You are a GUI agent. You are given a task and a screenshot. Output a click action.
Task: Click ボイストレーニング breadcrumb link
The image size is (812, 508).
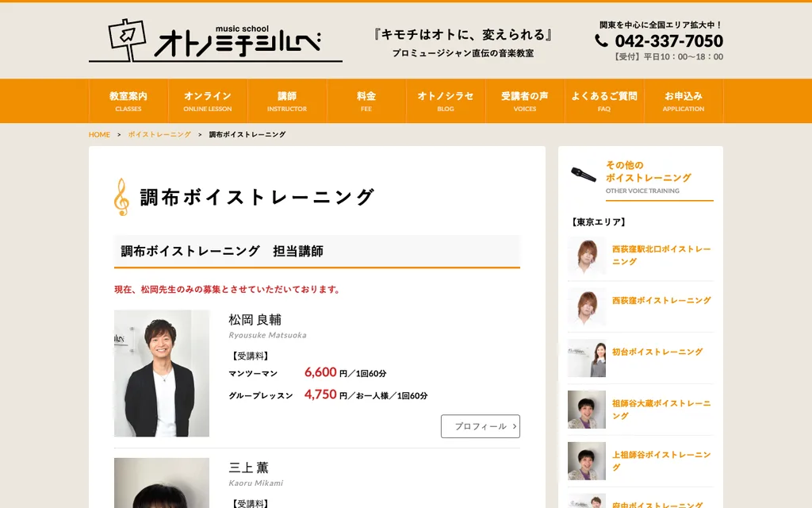pos(159,134)
